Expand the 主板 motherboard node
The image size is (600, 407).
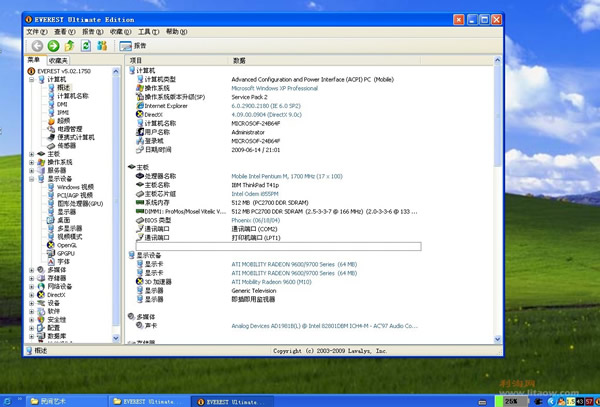pos(32,154)
